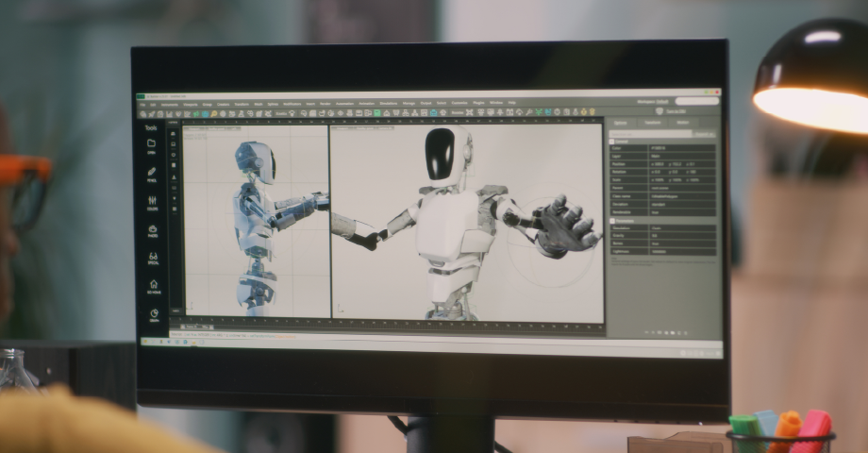Screen dimensions: 868x453
Task: Click the Color value field
Action: (x=682, y=148)
